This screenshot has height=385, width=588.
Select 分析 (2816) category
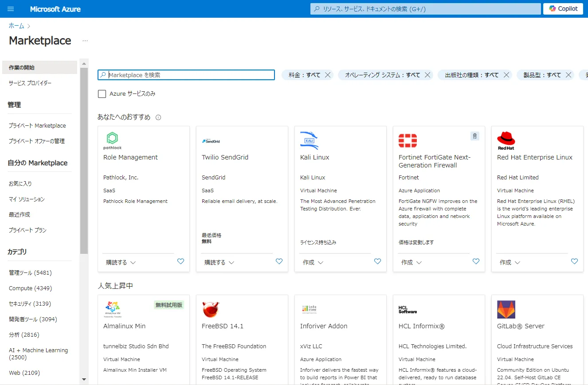click(24, 334)
